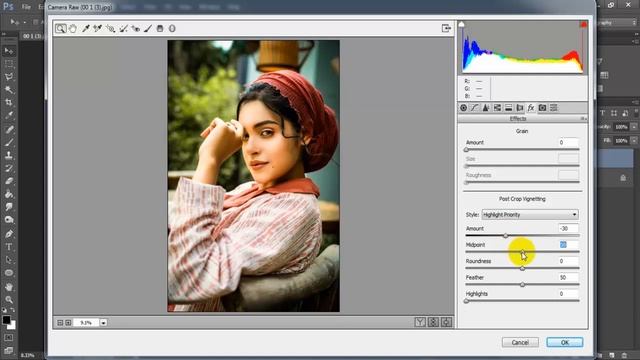The image size is (640, 360).
Task: Zoom in with the plus button
Action: click(x=68, y=322)
